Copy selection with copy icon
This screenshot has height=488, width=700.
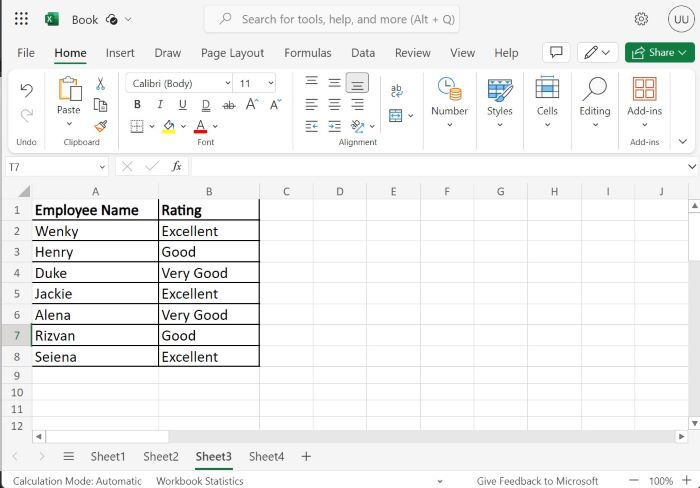coord(100,105)
